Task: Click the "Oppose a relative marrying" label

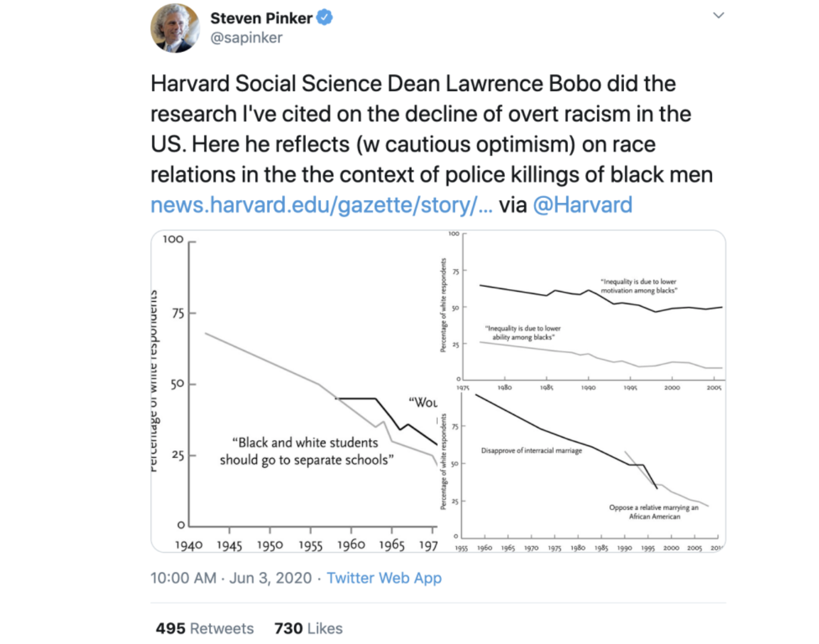Action: pyautogui.click(x=654, y=512)
